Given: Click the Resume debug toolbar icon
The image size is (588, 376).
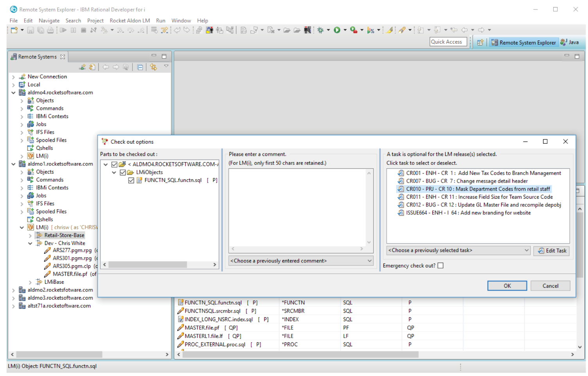Looking at the screenshot, I should pyautogui.click(x=63, y=30).
